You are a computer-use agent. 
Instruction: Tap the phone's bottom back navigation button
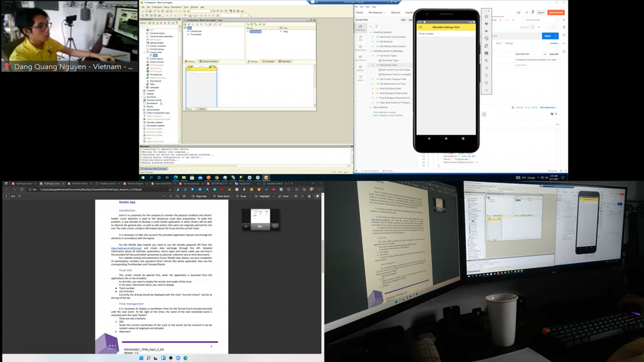pyautogui.click(x=429, y=138)
